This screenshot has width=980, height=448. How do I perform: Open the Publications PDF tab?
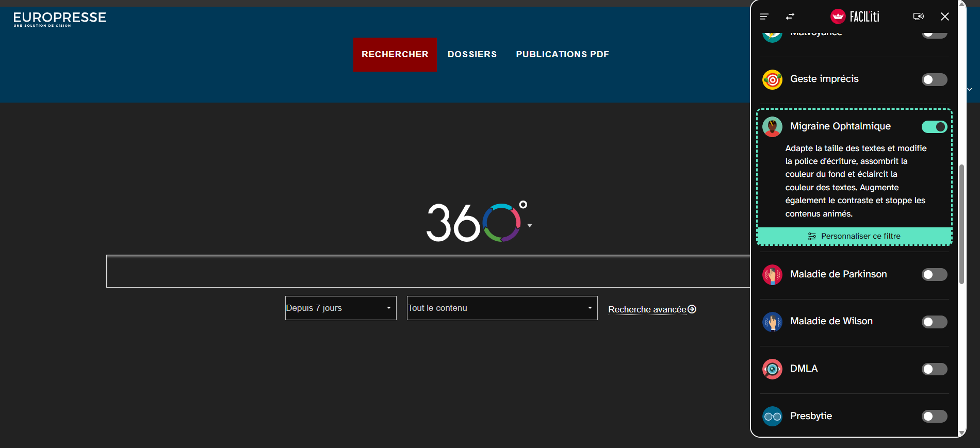[x=562, y=54]
